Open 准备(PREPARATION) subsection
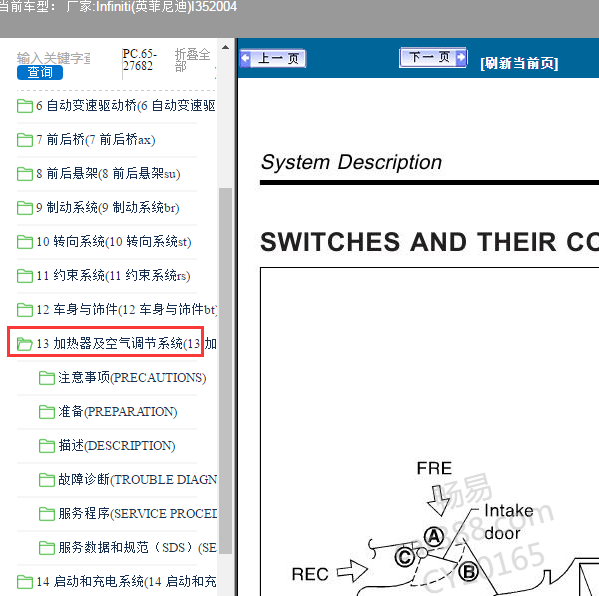The width and height of the screenshot is (599, 596). (118, 412)
